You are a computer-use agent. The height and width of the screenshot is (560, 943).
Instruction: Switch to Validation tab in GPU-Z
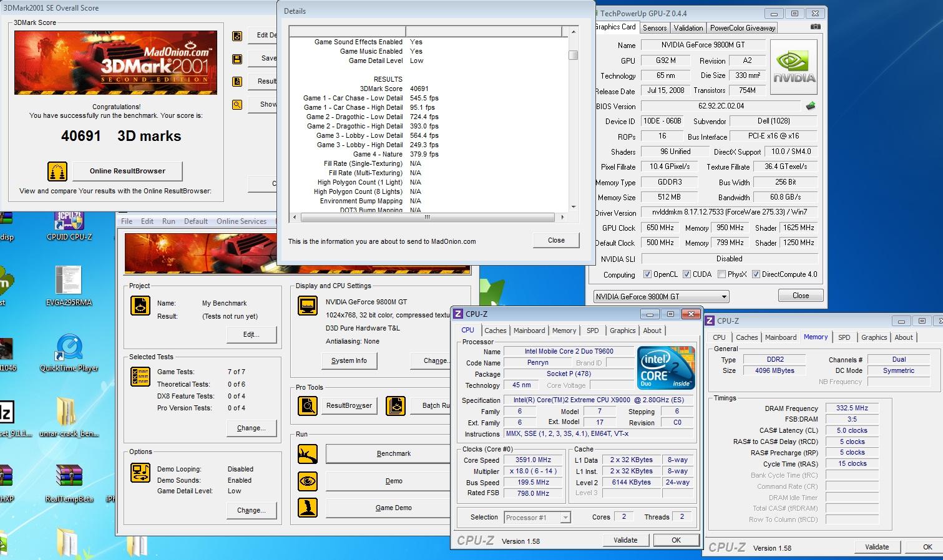[x=688, y=28]
